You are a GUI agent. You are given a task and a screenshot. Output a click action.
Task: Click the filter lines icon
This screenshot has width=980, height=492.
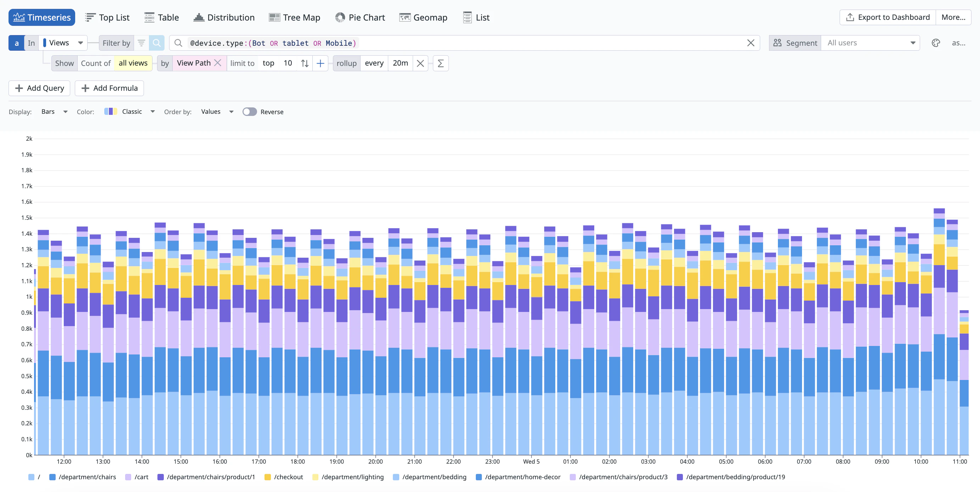click(141, 43)
